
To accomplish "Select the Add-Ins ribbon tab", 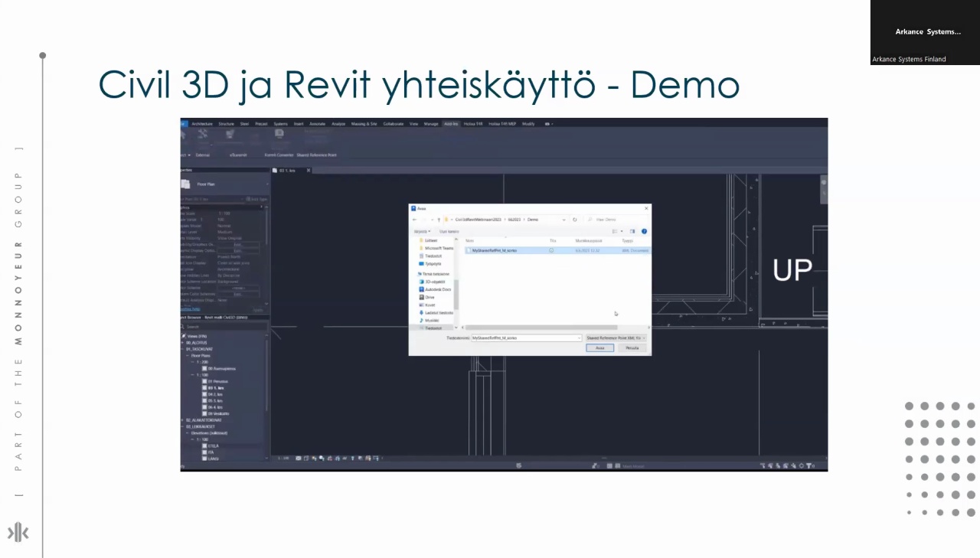I will (x=451, y=123).
